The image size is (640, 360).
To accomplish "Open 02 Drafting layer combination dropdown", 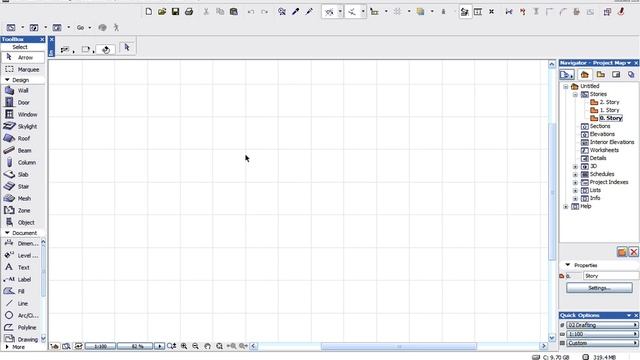I will click(602, 325).
